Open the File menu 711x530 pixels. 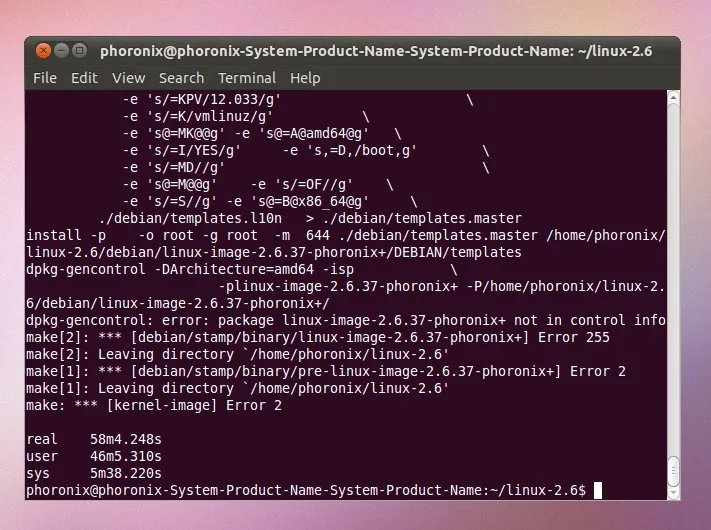(x=44, y=78)
